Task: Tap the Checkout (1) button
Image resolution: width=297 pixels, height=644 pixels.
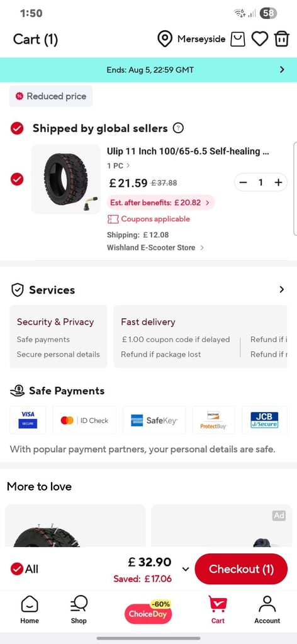Action: coord(241,569)
